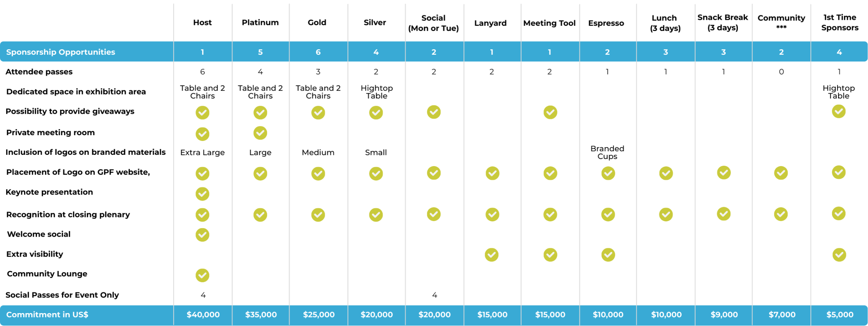This screenshot has height=326, width=868.
Task: Click Host's Community Lounge checkmark
Action: (x=202, y=275)
